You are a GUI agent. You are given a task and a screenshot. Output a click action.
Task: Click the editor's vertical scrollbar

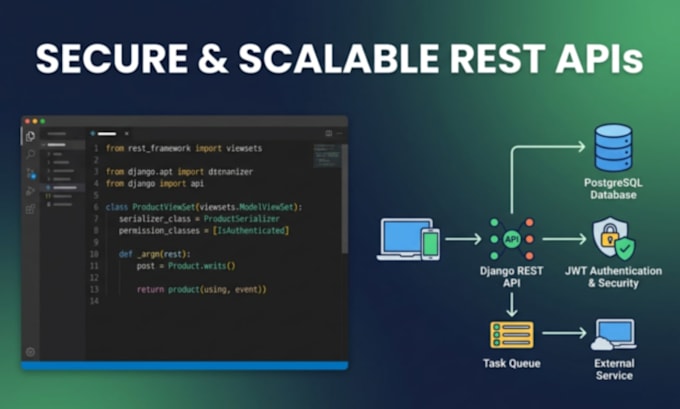[344, 199]
